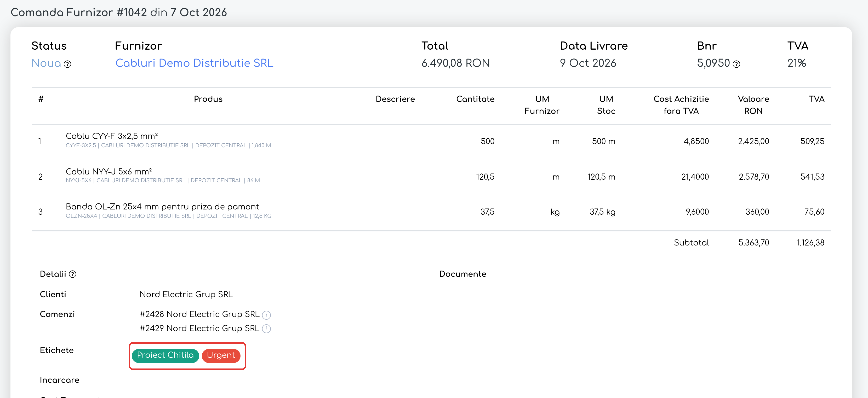
Task: Open the Noua status link
Action: (46, 63)
